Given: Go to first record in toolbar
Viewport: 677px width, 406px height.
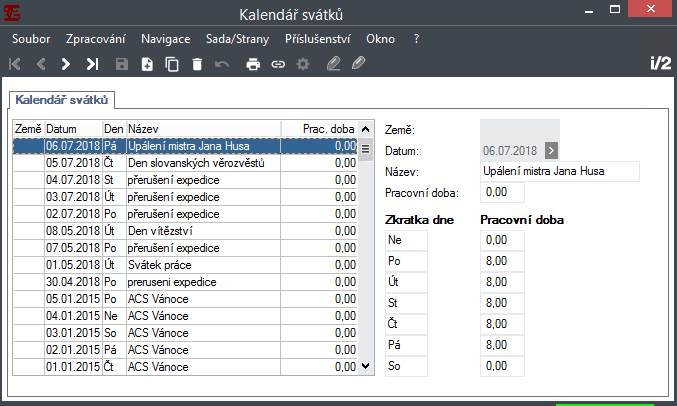Looking at the screenshot, I should point(15,64).
